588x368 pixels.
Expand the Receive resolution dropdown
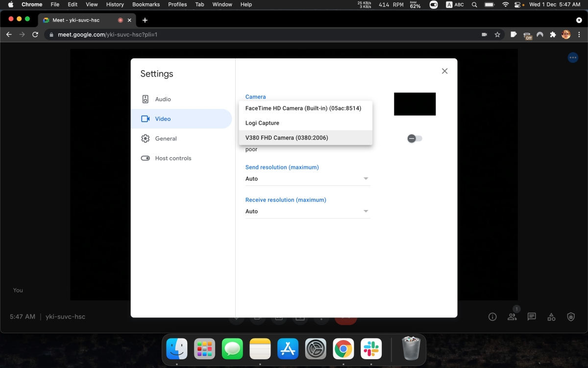click(308, 211)
